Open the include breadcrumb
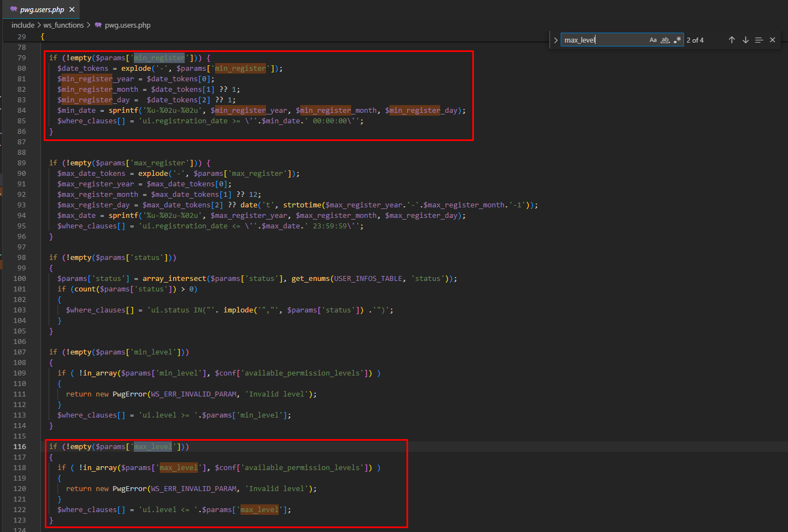This screenshot has height=532, width=788. point(23,25)
